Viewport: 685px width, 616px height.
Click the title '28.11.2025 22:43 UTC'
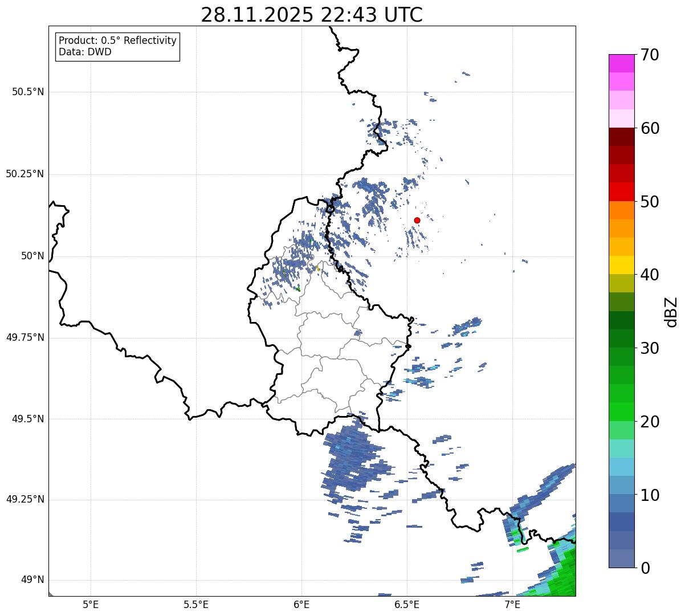pos(312,15)
